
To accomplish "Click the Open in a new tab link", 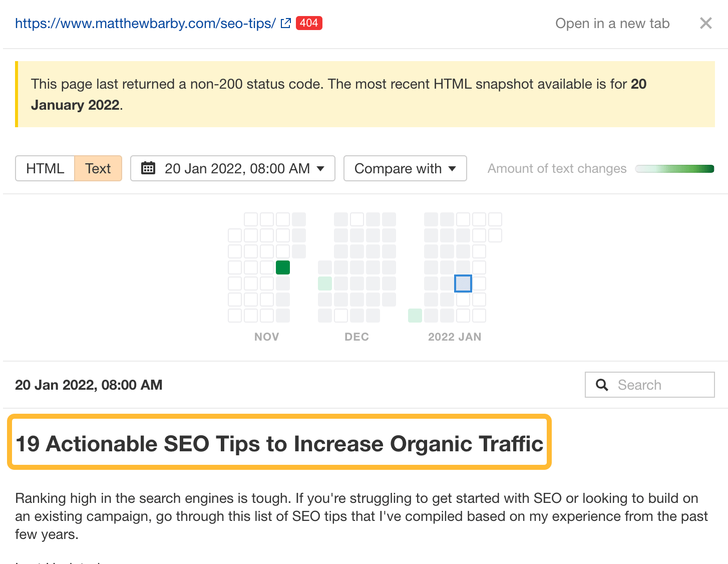I will click(x=612, y=23).
